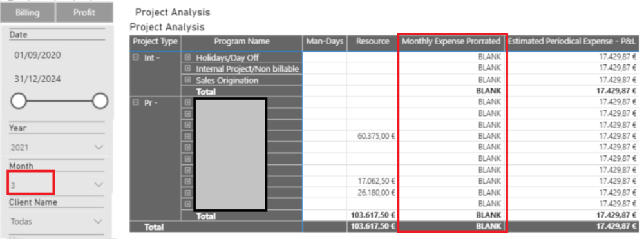Sort by Monthly Expense Prorrated header
This screenshot has height=239, width=644.
tap(451, 41)
